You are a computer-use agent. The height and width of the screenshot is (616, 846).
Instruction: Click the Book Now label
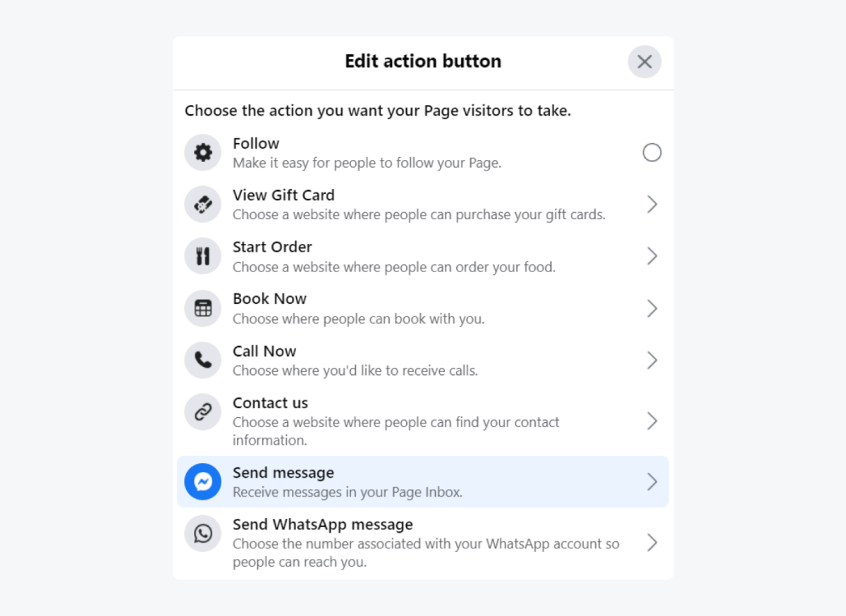(x=269, y=298)
